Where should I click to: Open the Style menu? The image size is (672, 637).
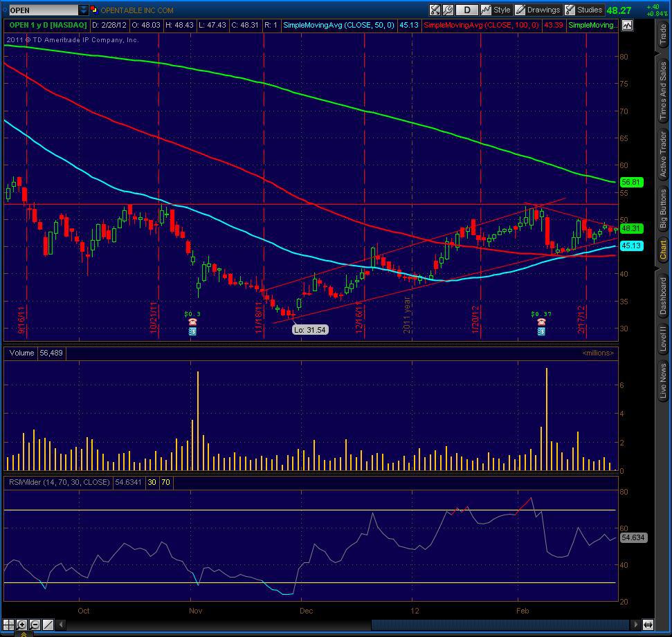[496, 10]
